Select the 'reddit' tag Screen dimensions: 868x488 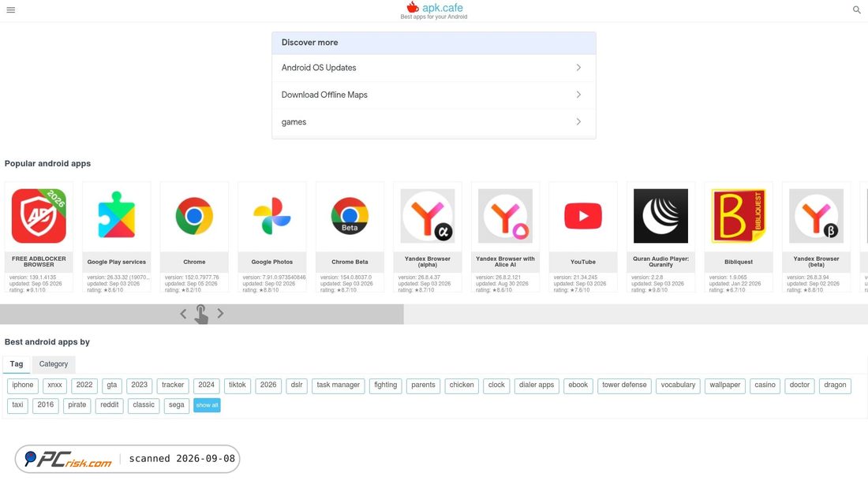point(110,405)
